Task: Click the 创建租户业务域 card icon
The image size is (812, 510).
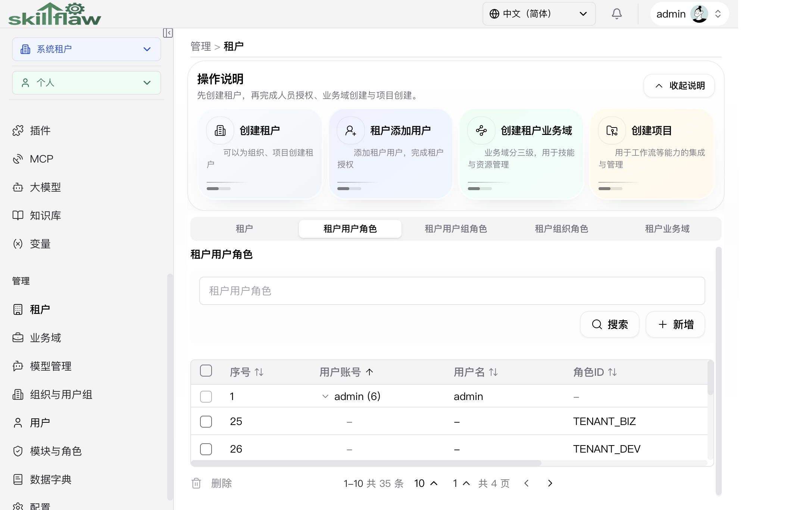Action: (x=481, y=130)
